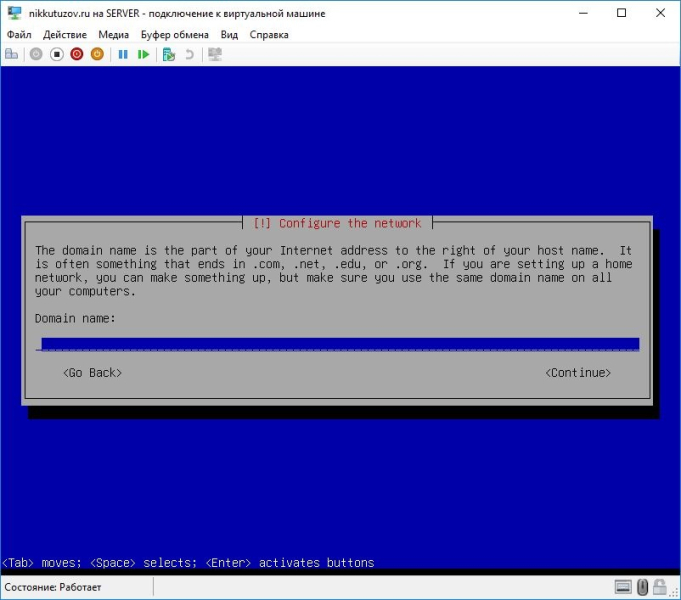Turn off the virtual machine via stop icon
681x600 pixels.
(x=56, y=54)
